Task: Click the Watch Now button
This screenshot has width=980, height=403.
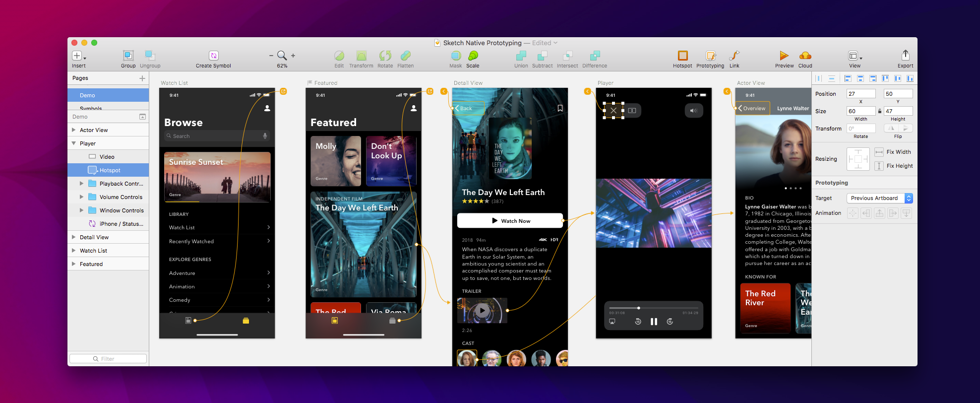Action: [x=510, y=221]
